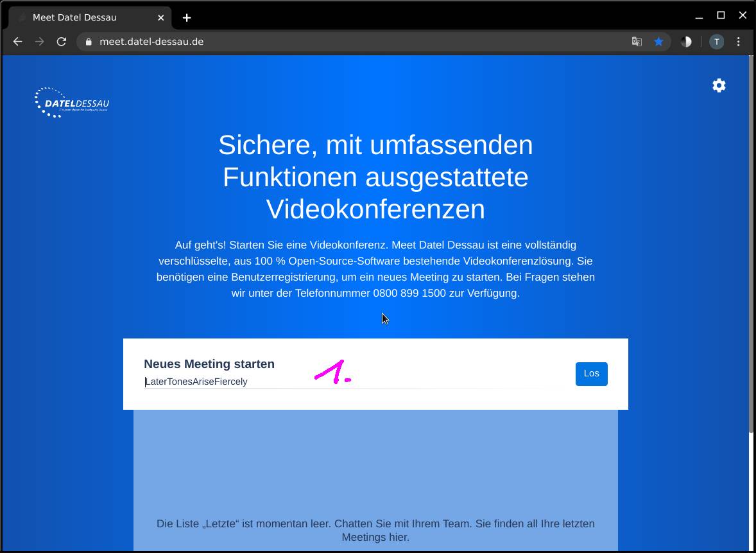Click the address bar URL
Viewport: 756px width, 553px height.
click(151, 42)
